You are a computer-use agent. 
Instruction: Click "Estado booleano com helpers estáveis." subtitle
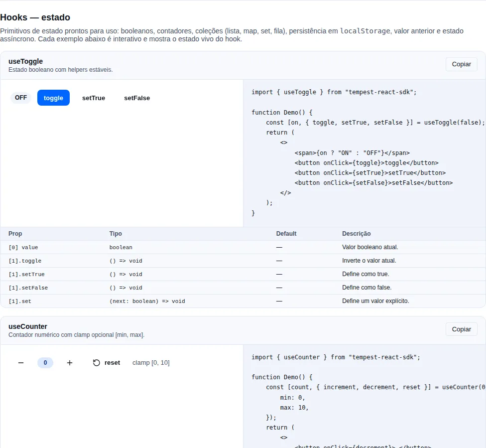[x=60, y=70]
